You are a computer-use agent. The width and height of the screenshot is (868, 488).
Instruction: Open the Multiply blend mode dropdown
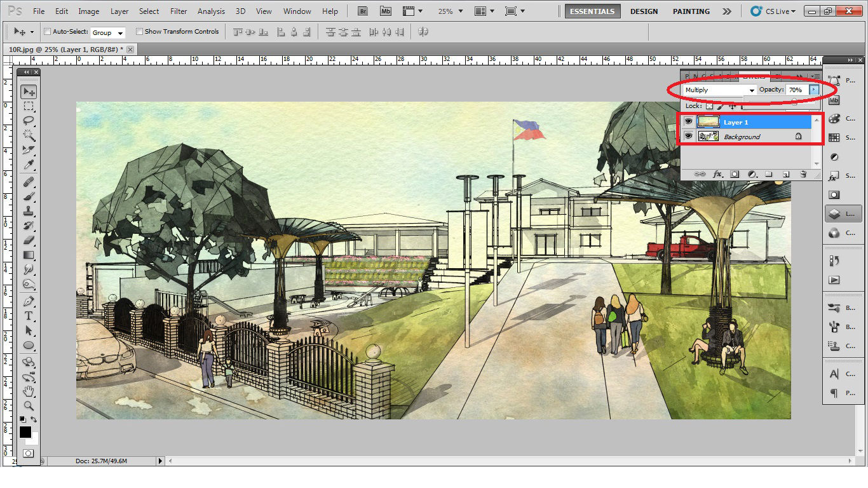[718, 90]
